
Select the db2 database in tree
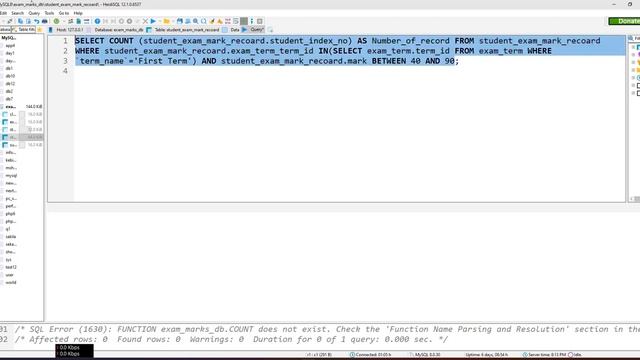(x=9, y=91)
